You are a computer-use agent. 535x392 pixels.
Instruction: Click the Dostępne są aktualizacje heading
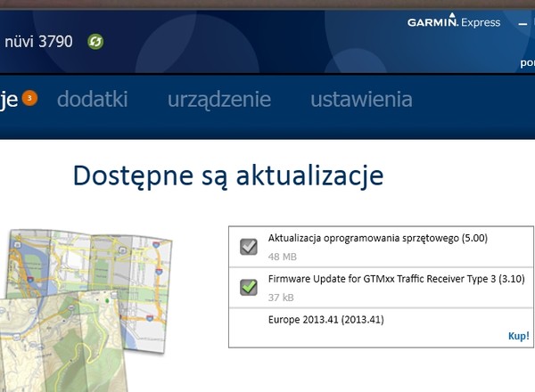[228, 176]
